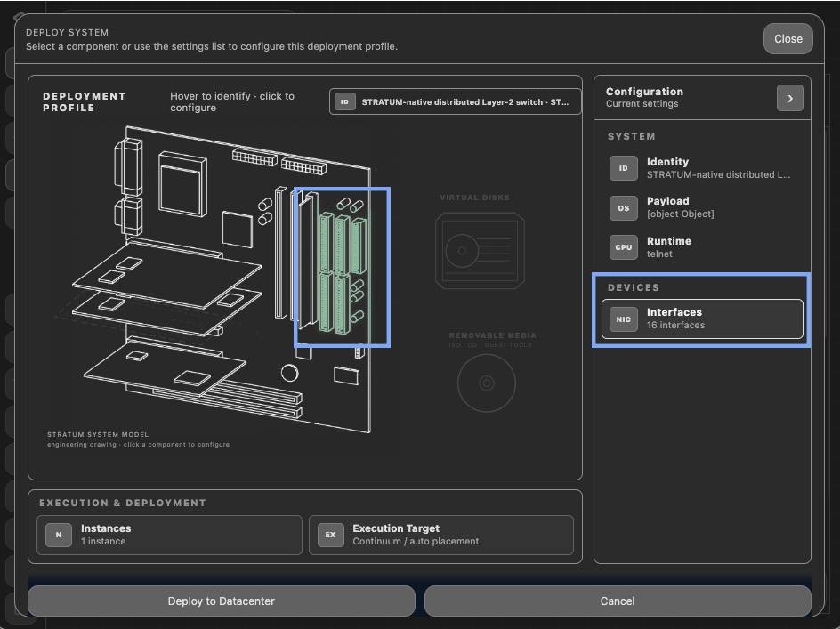Click the REMOVABLE MEDIA label
The height and width of the screenshot is (629, 840).
tap(492, 335)
